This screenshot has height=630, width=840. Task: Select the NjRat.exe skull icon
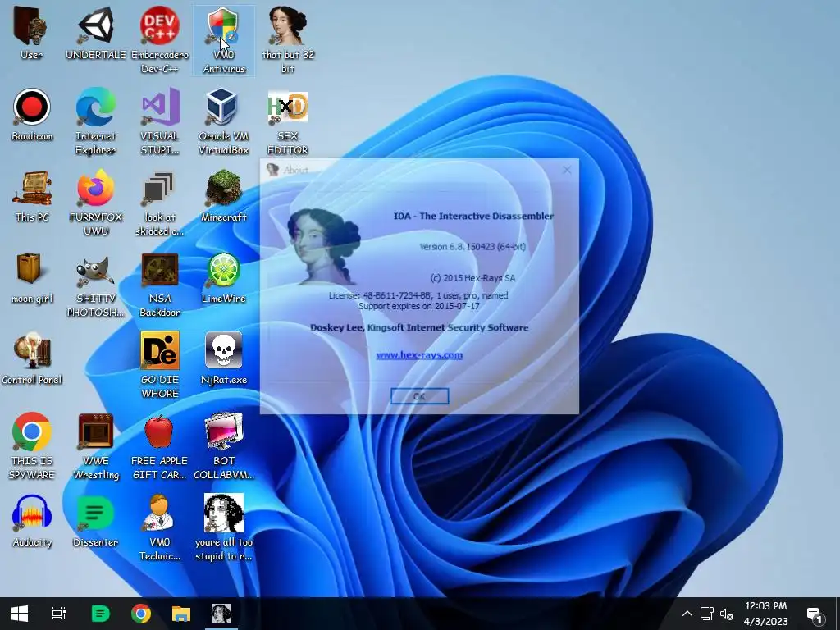pyautogui.click(x=224, y=358)
